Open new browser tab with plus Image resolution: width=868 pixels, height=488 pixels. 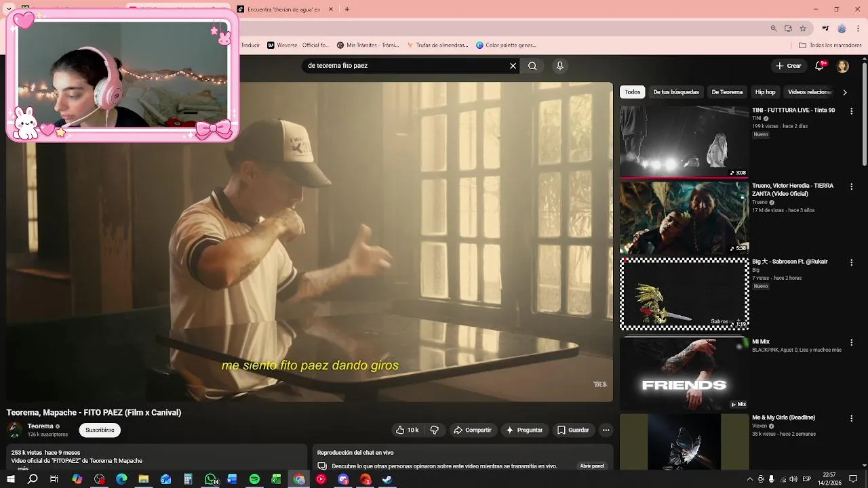(x=347, y=9)
